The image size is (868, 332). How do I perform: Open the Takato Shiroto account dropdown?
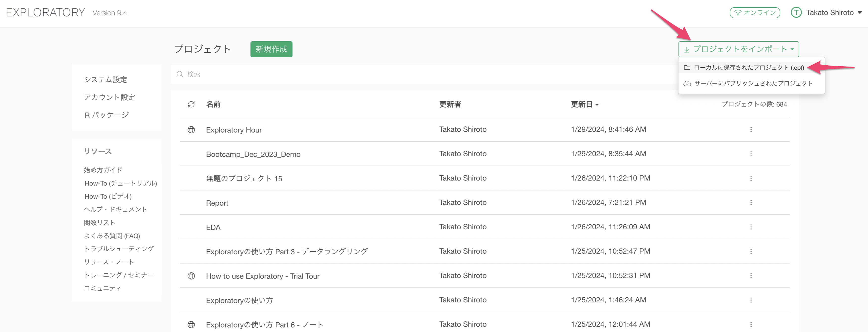click(834, 13)
